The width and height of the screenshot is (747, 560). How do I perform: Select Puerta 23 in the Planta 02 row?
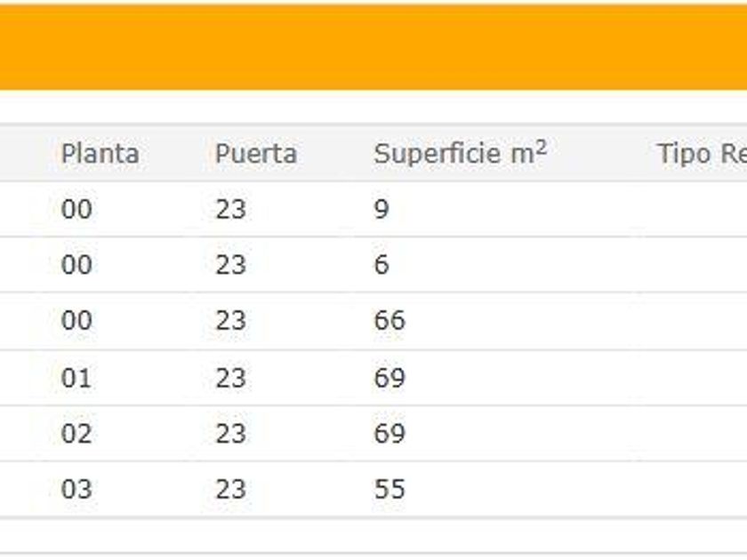coord(230,434)
